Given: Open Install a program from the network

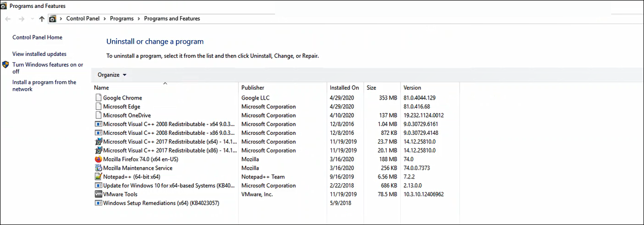Looking at the screenshot, I should [x=44, y=86].
